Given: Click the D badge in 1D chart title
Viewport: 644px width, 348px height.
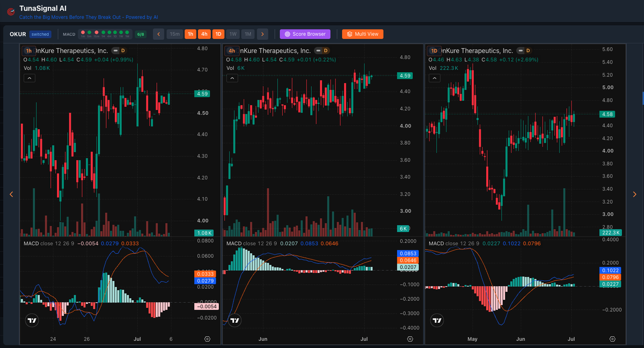Looking at the screenshot, I should (x=528, y=50).
